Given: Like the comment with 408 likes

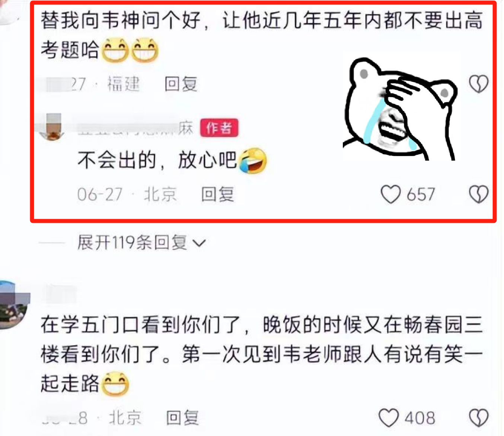Looking at the screenshot, I should (x=389, y=417).
